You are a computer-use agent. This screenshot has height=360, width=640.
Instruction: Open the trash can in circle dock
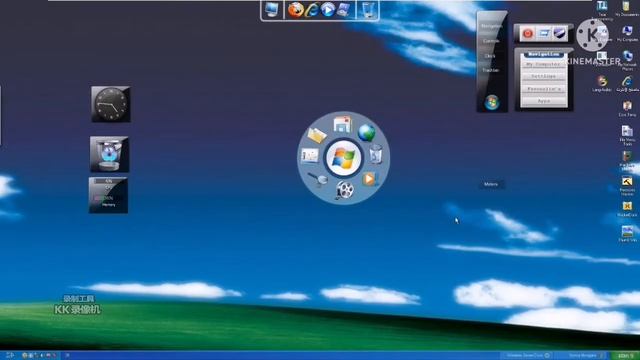[376, 154]
